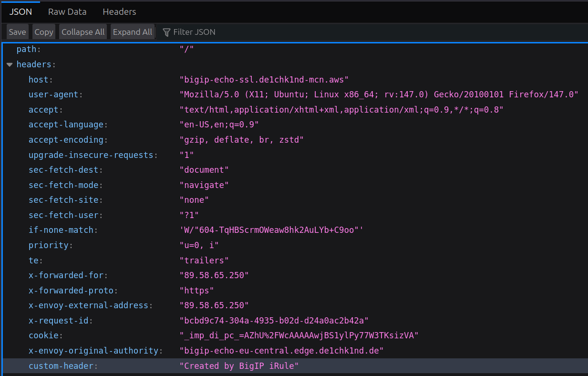This screenshot has width=588, height=376.
Task: Click host value bigip-echo-ssl.de1chk1nd-mcn.aws
Action: (264, 80)
